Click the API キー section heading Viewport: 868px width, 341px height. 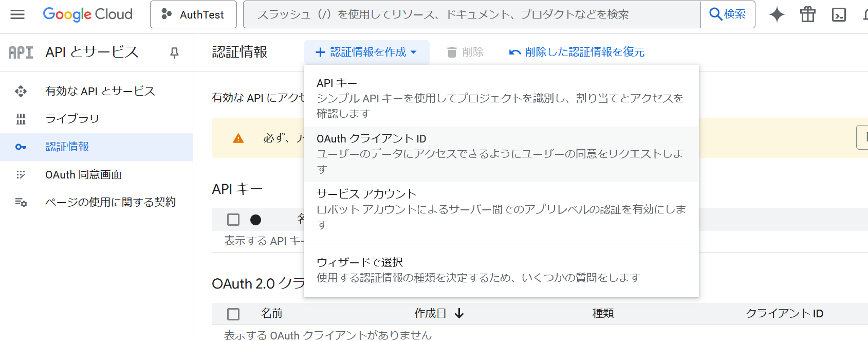tap(237, 189)
